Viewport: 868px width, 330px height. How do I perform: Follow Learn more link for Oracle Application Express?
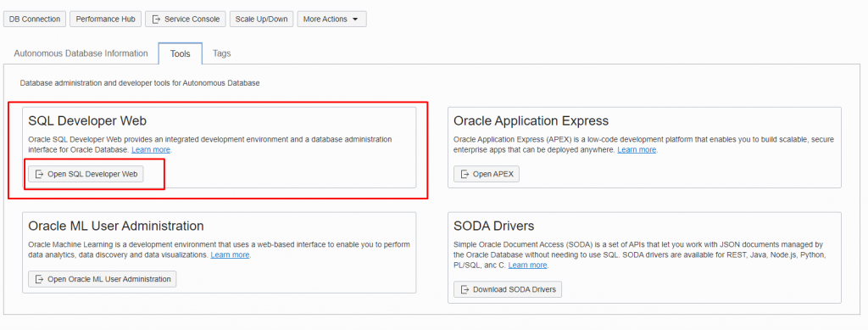click(x=637, y=150)
